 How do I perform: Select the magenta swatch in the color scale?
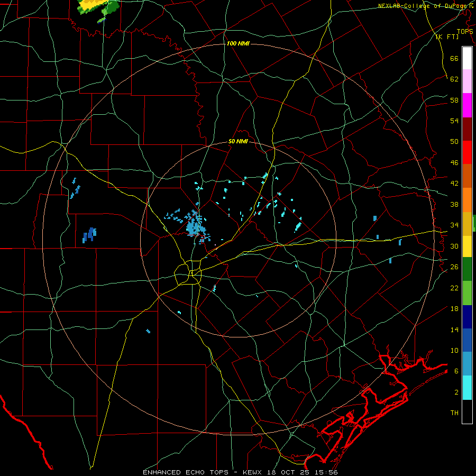tap(467, 105)
